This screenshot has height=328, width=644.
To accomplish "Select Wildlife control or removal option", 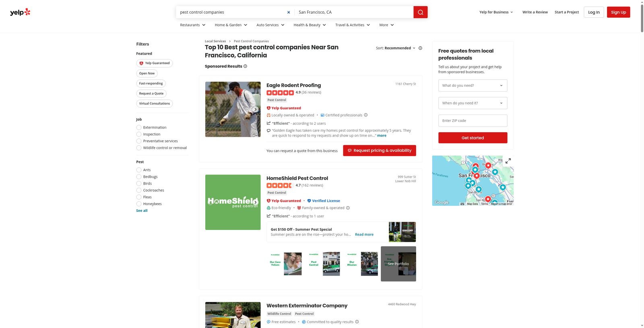I will pyautogui.click(x=139, y=148).
